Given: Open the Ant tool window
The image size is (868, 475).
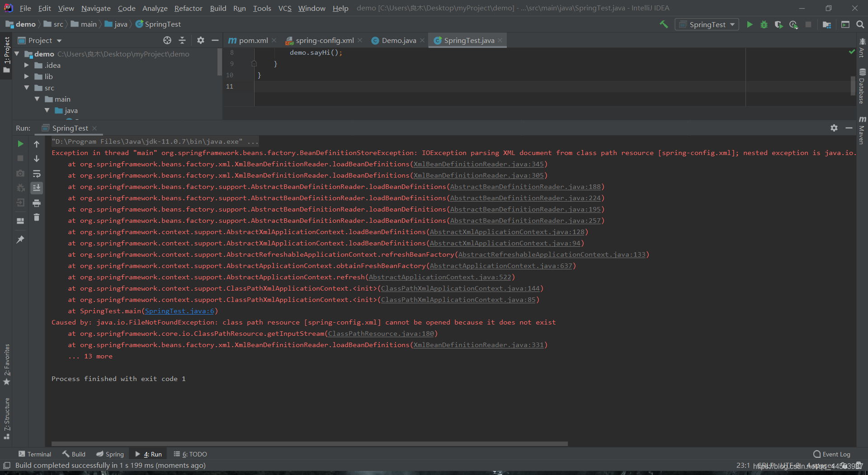Looking at the screenshot, I should click(862, 47).
